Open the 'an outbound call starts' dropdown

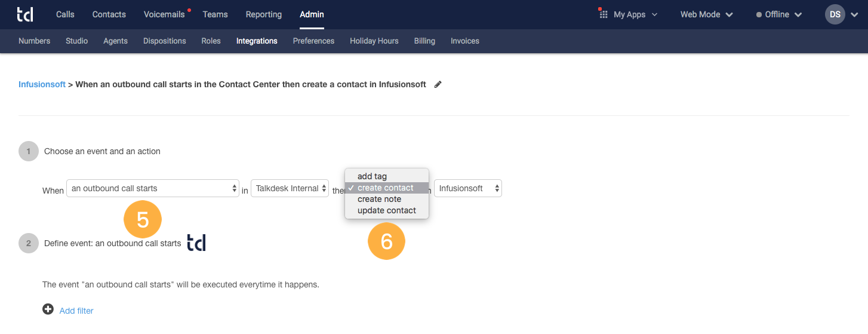point(153,189)
